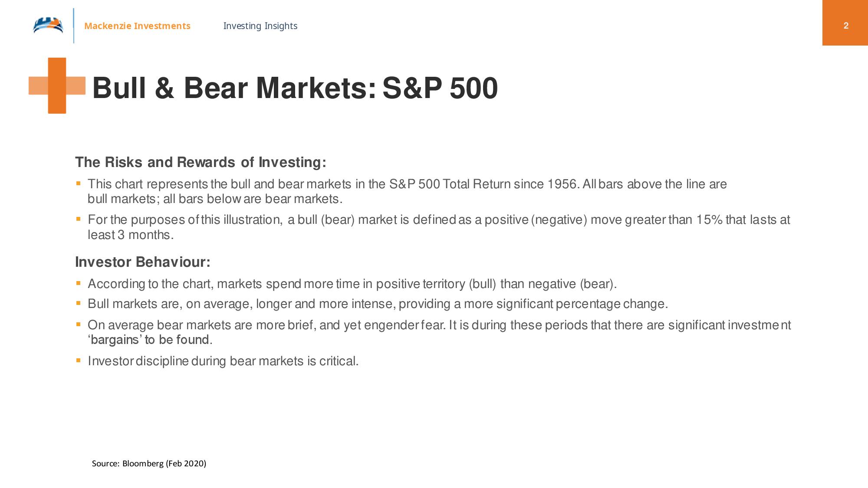868x488 pixels.
Task: Select the Mackenzie Investments header text
Action: (x=137, y=26)
